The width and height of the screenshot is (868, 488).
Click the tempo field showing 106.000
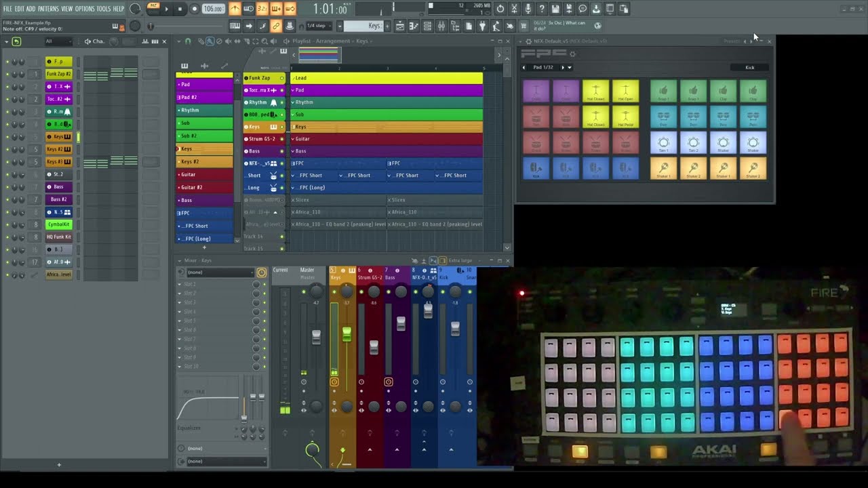213,9
